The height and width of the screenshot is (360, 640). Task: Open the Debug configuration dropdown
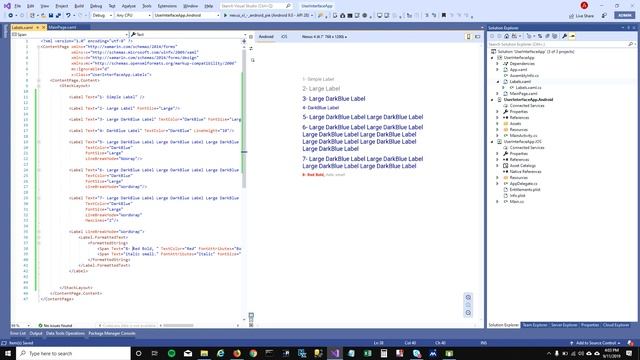(102, 16)
